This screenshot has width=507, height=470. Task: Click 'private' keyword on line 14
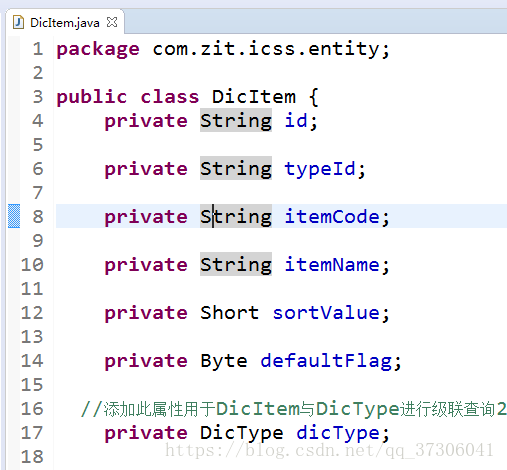click(146, 361)
